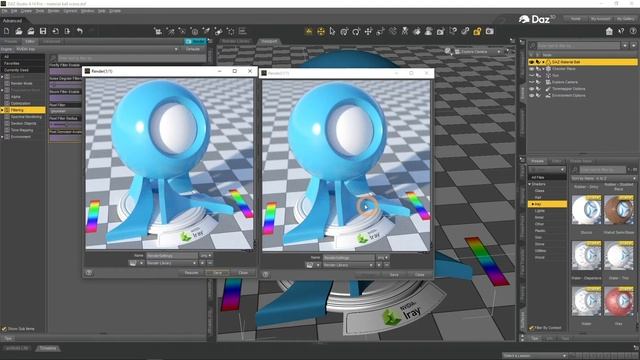Open the Window menu in the menu bar
Image resolution: width=640 pixels, height=360 pixels.
[x=87, y=11]
